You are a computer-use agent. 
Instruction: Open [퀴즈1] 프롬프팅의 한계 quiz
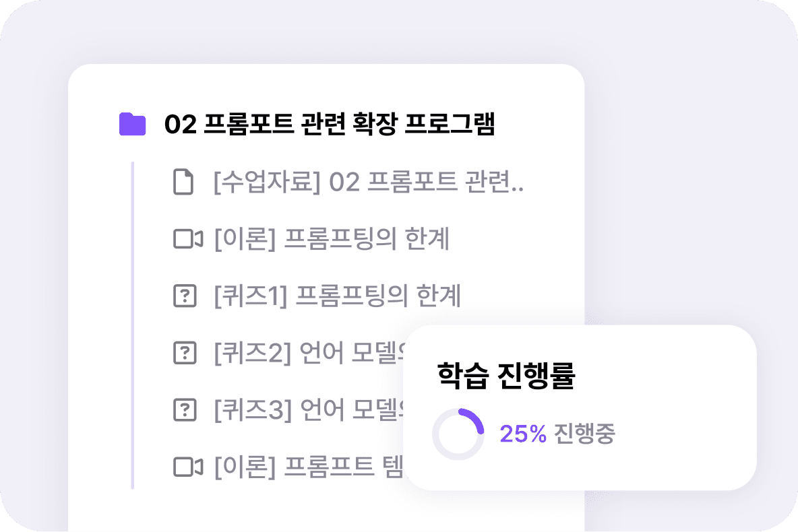pos(338,296)
